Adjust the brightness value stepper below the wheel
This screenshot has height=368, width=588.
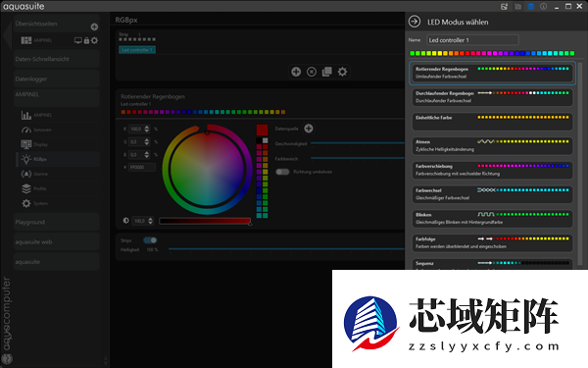pos(150,221)
